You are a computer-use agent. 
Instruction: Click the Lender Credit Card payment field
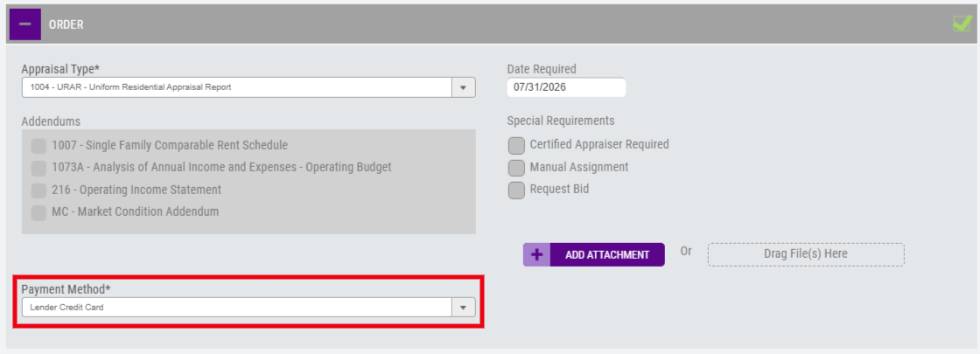click(x=248, y=307)
